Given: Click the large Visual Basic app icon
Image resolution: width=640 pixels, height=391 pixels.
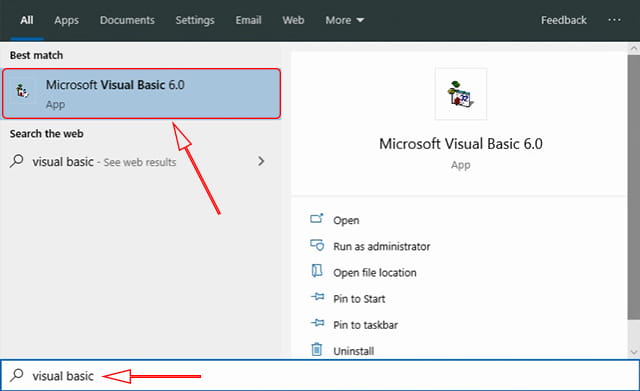Looking at the screenshot, I should coord(461,94).
